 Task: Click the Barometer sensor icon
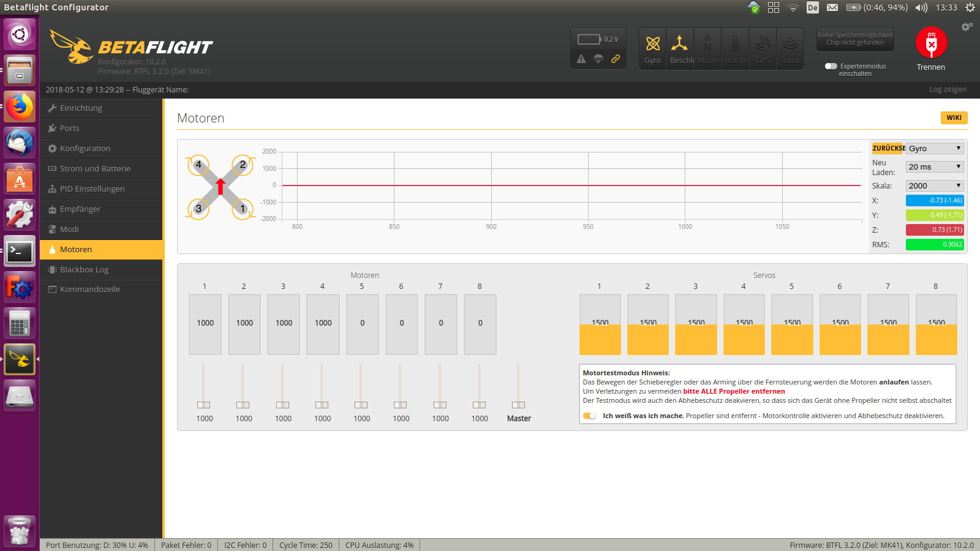point(735,48)
